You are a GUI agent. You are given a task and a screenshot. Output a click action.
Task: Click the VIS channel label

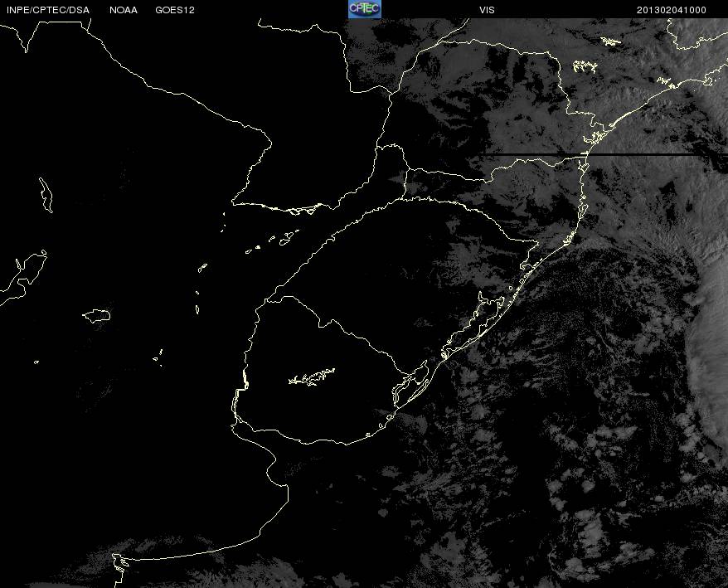point(487,10)
